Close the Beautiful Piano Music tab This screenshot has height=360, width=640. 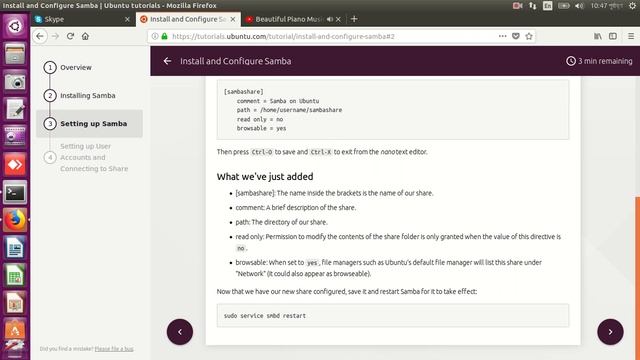(338, 19)
